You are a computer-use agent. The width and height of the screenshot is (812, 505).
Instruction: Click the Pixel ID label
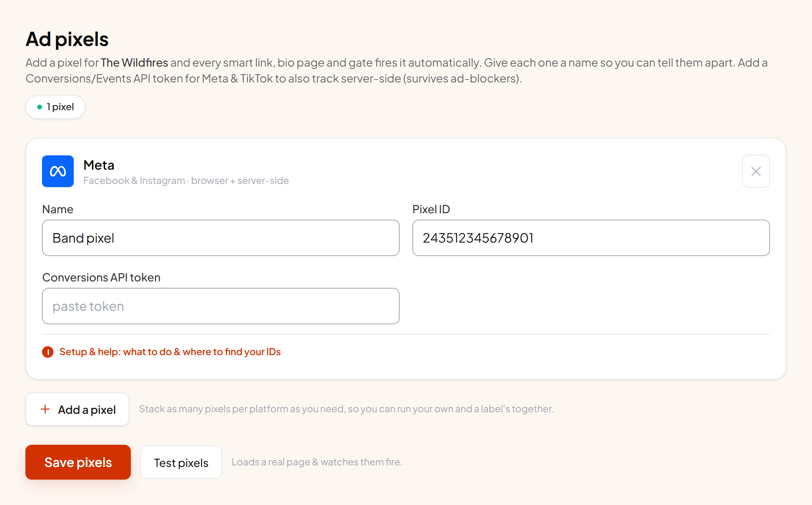click(x=431, y=209)
